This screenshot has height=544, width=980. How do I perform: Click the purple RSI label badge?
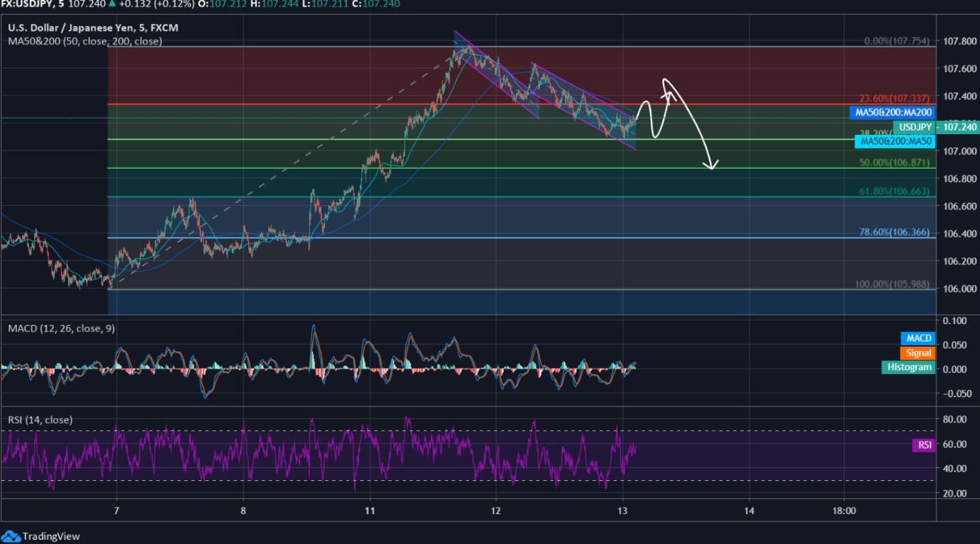tap(924, 445)
